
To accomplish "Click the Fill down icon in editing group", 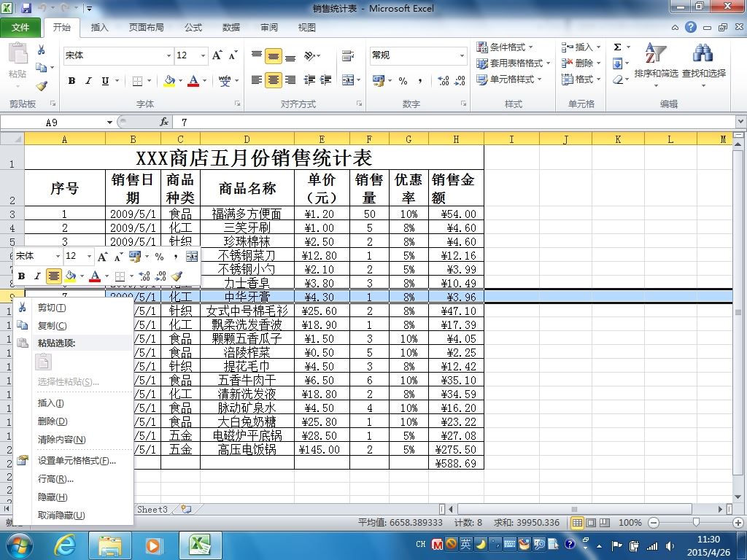I will coord(617,63).
